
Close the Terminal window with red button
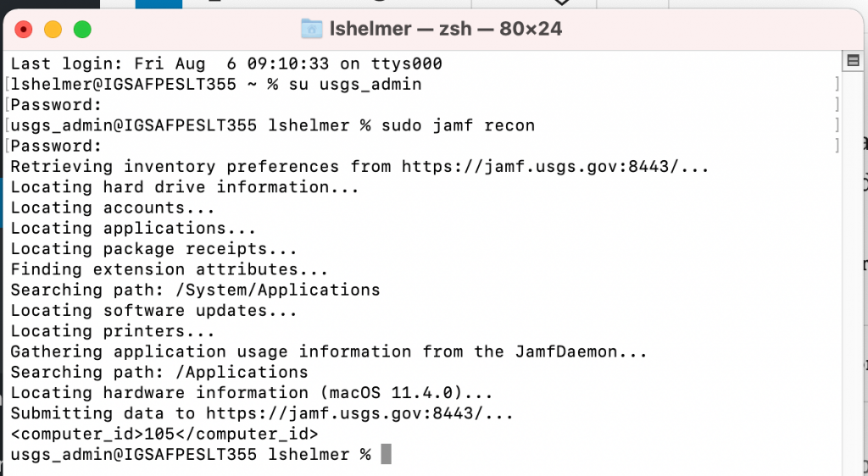(x=24, y=29)
